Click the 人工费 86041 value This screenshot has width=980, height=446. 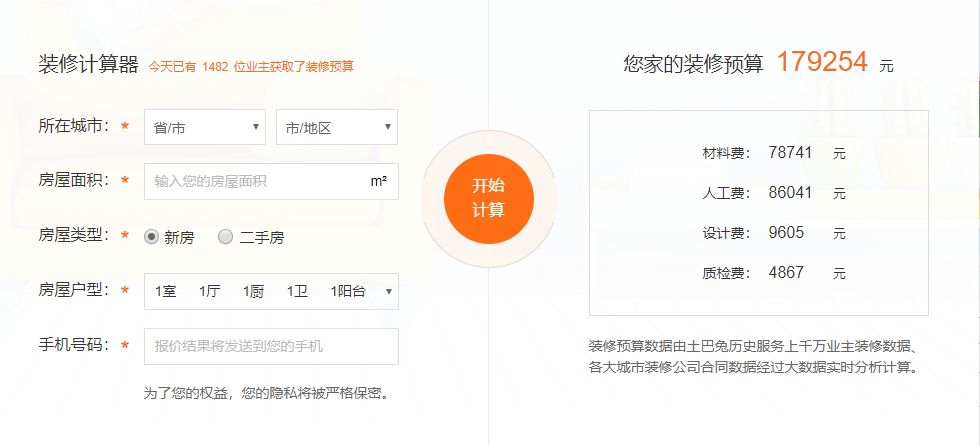790,192
